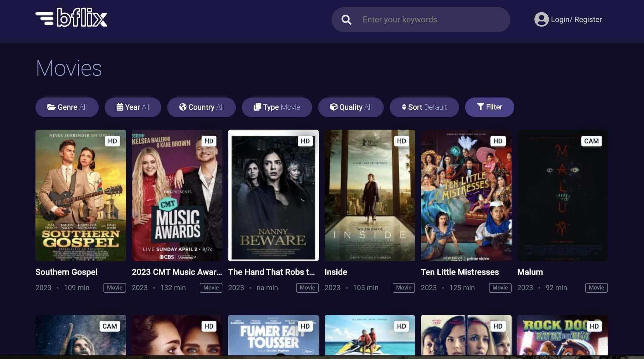Click the stack icon in the Type filter
This screenshot has height=359, width=644.
[x=257, y=107]
